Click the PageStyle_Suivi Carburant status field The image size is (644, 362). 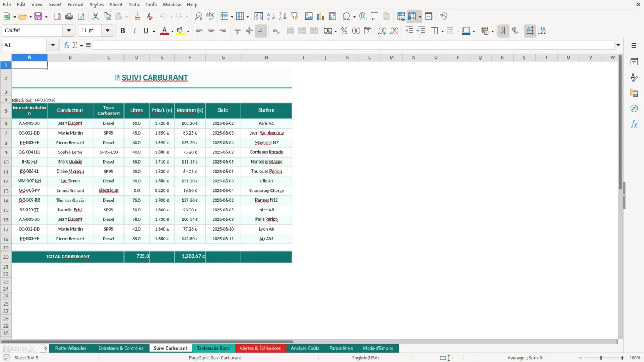point(215,358)
